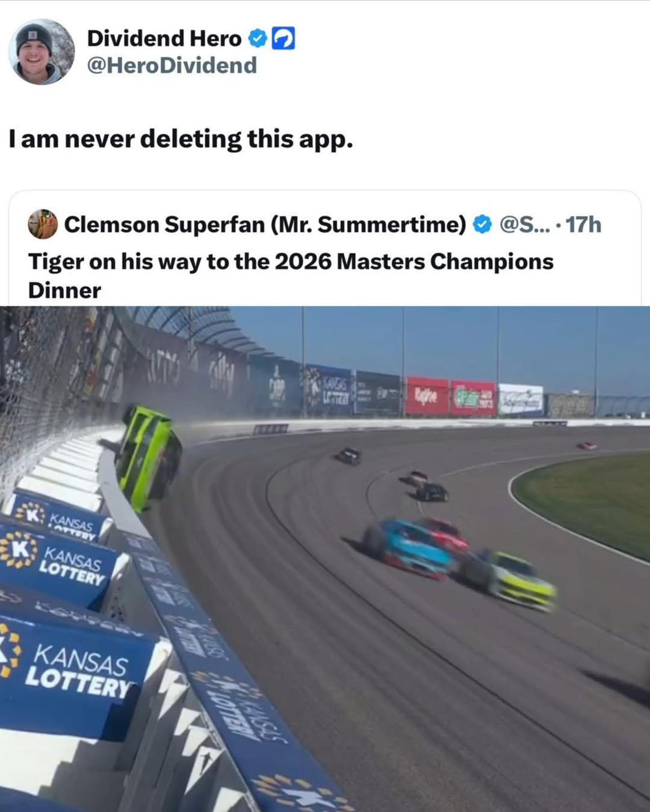Click the truncated @S... handle

(524, 224)
